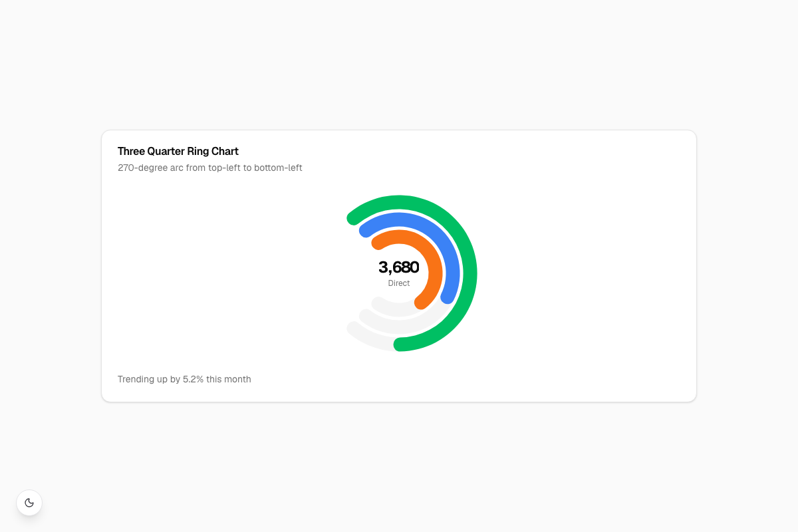798x532 pixels.
Task: Select the orange inner ring arc
Action: tap(436, 269)
